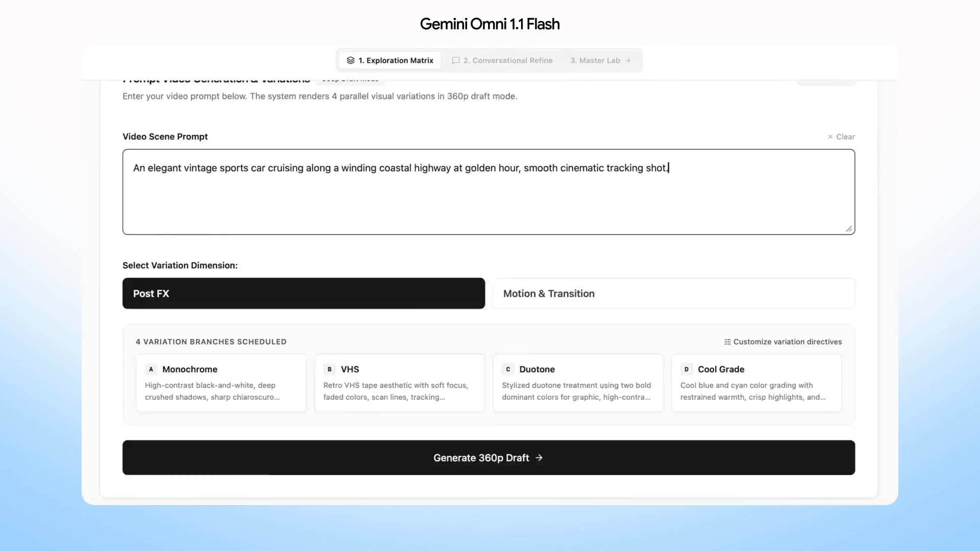The width and height of the screenshot is (980, 551).
Task: Select the Monochrome variation card
Action: (x=221, y=383)
